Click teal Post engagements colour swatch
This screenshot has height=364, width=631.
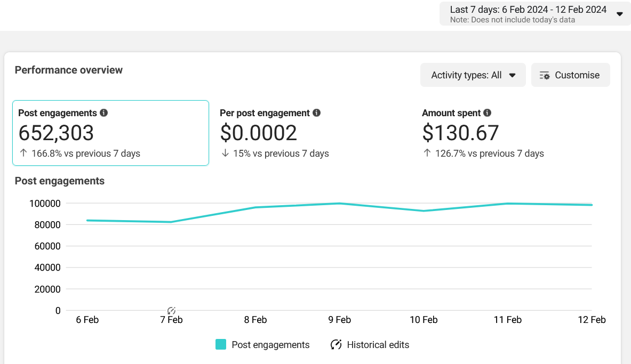click(x=221, y=345)
